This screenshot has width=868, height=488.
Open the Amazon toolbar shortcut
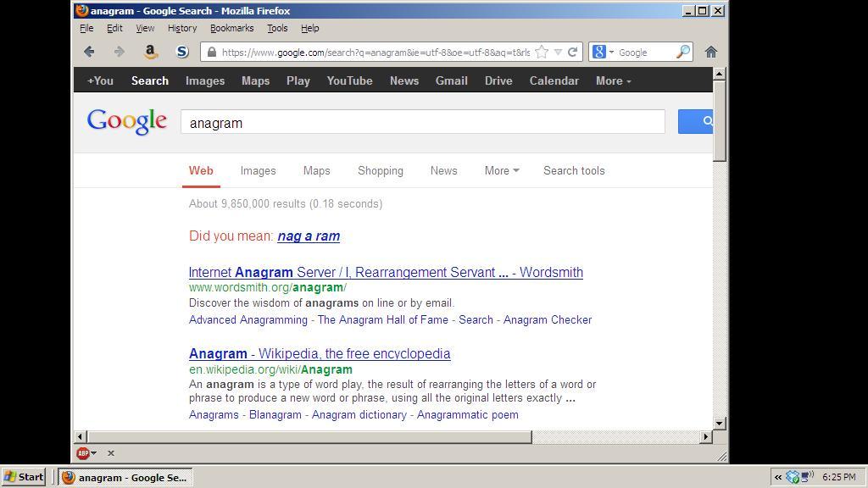click(150, 52)
